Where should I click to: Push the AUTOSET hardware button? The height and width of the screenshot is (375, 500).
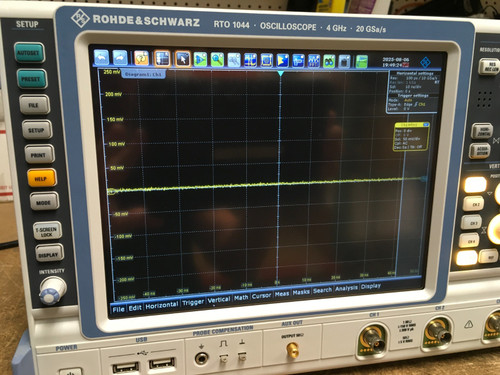(29, 53)
